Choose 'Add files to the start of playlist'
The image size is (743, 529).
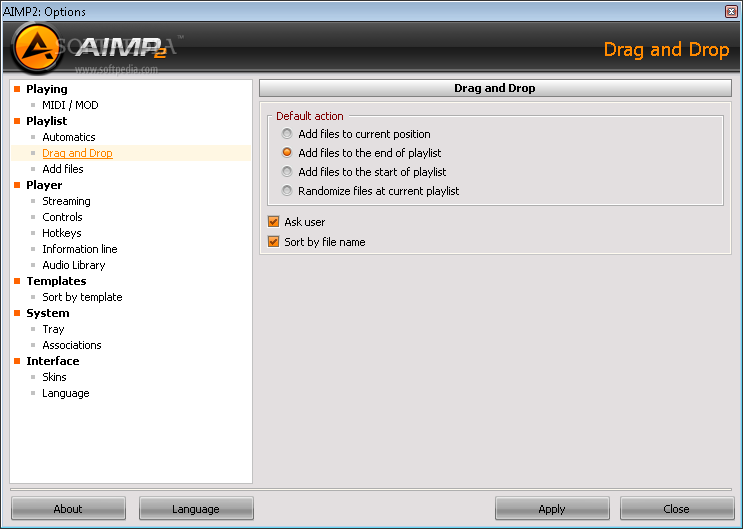click(x=287, y=172)
